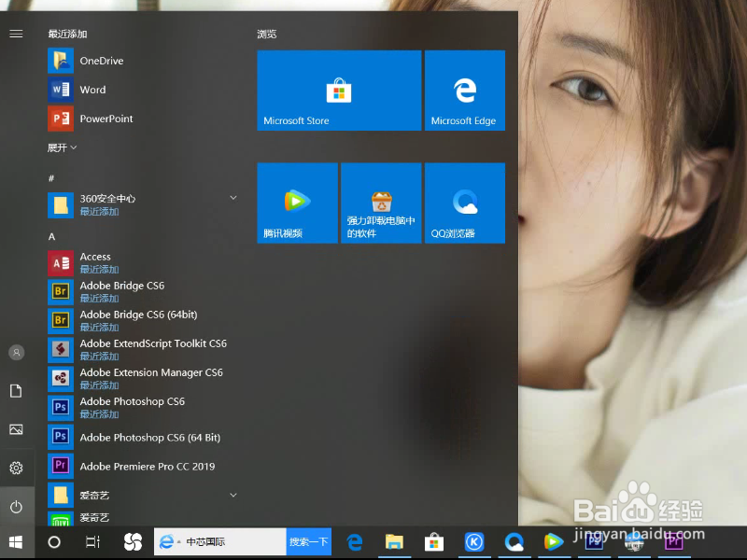Open Documents from the Start sidebar
The image size is (747, 560).
[x=16, y=391]
